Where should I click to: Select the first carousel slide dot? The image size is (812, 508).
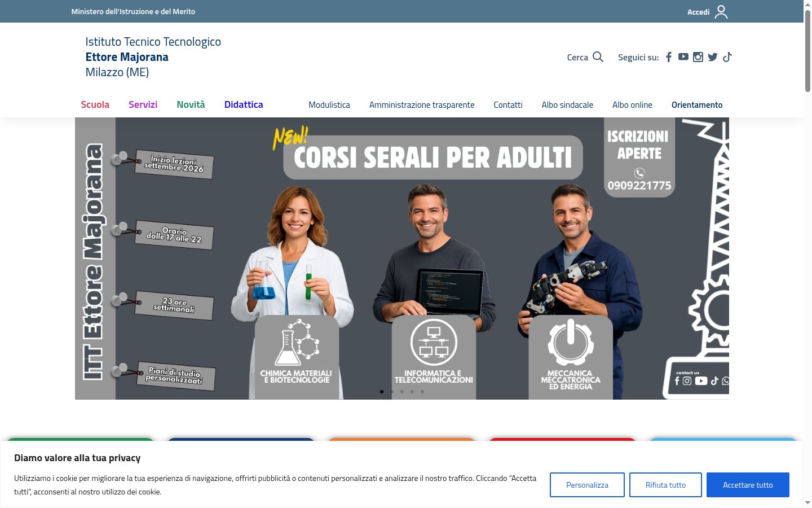[382, 392]
